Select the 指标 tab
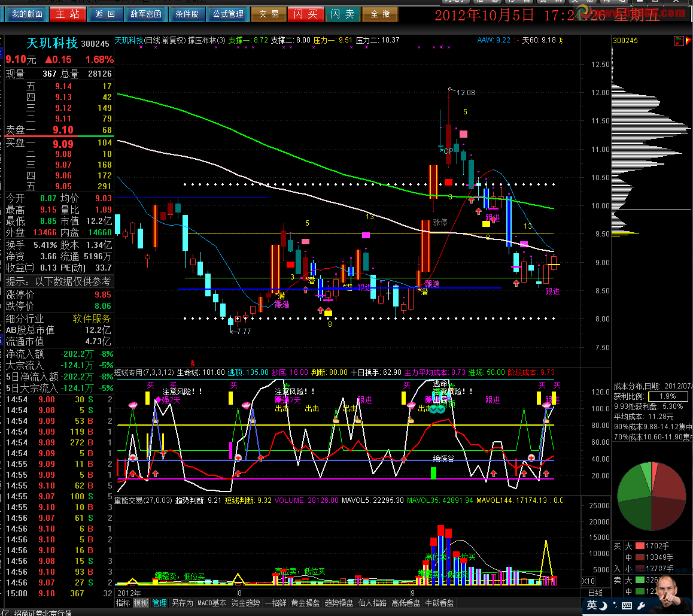This screenshot has height=616, width=693. [123, 603]
